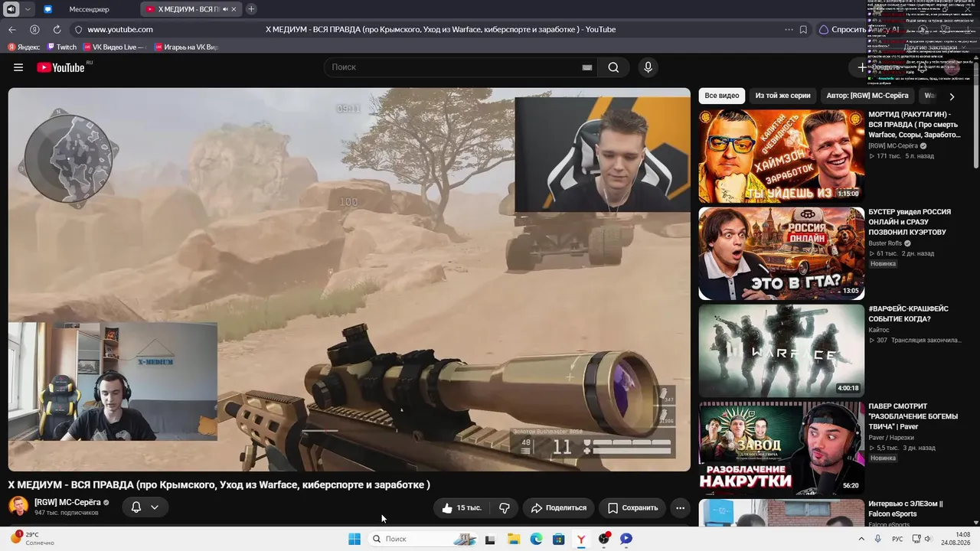Open the on-screen keyboard in the search box
The image size is (980, 551).
[587, 67]
